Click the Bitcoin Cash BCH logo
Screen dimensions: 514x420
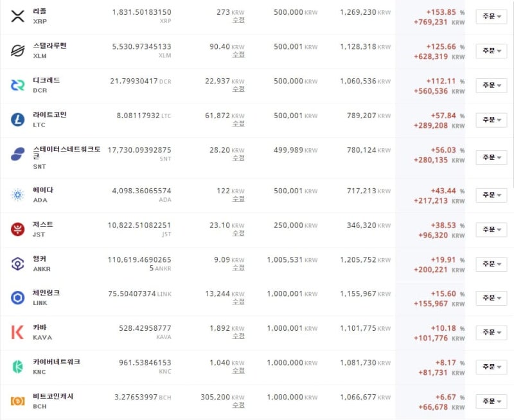(x=18, y=401)
